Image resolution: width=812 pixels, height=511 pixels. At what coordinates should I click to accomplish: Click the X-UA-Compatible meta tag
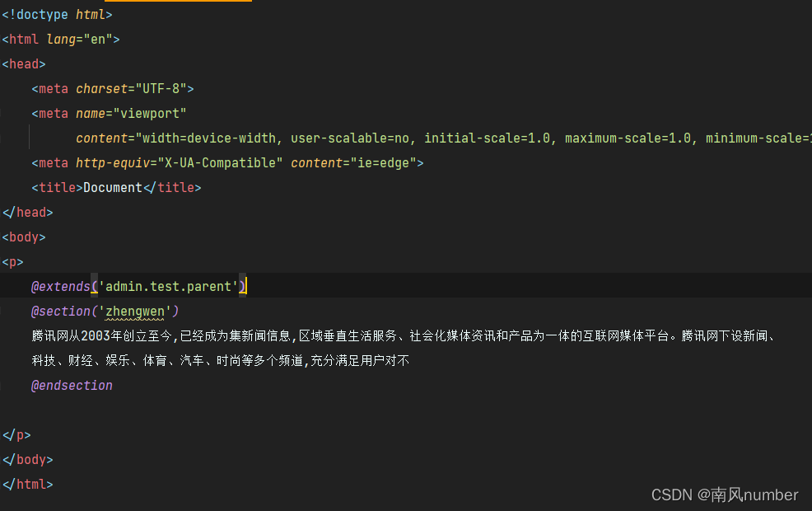[227, 162]
